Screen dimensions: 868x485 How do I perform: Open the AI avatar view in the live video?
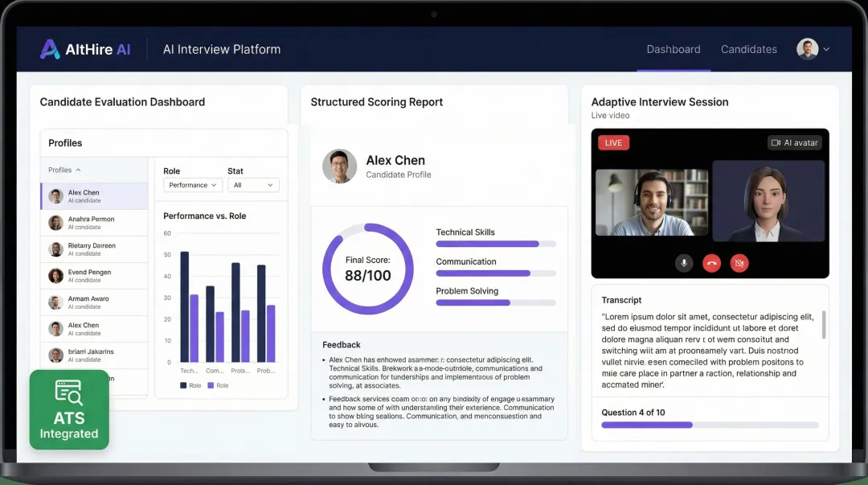tap(794, 142)
